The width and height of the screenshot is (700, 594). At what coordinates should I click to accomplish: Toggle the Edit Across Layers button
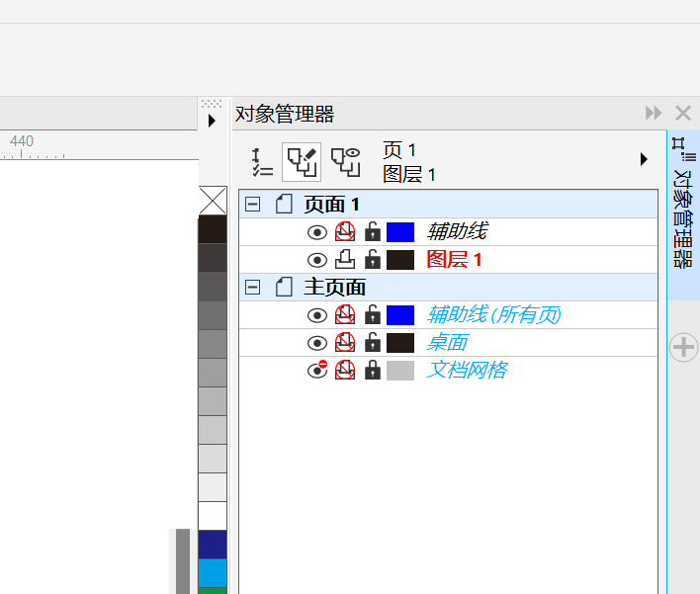point(302,161)
